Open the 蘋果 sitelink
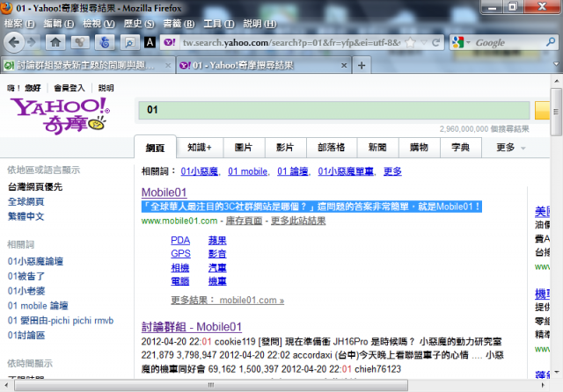 pos(217,240)
